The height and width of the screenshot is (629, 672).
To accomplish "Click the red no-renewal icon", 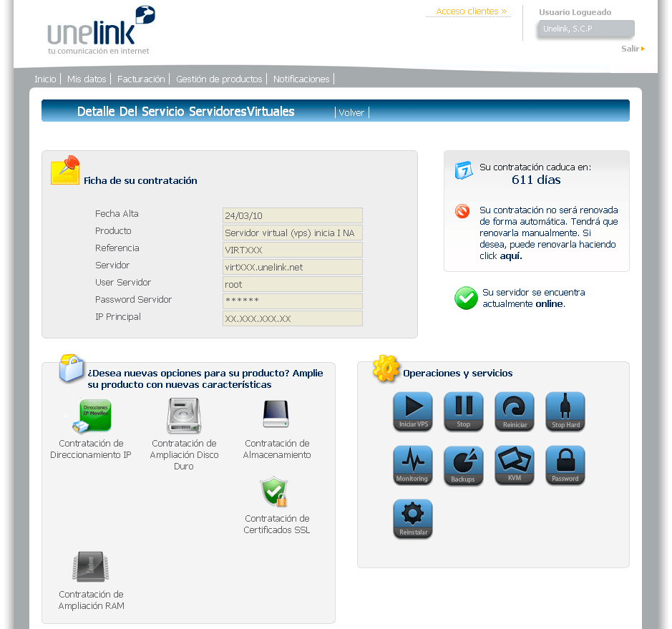I will pos(462,211).
